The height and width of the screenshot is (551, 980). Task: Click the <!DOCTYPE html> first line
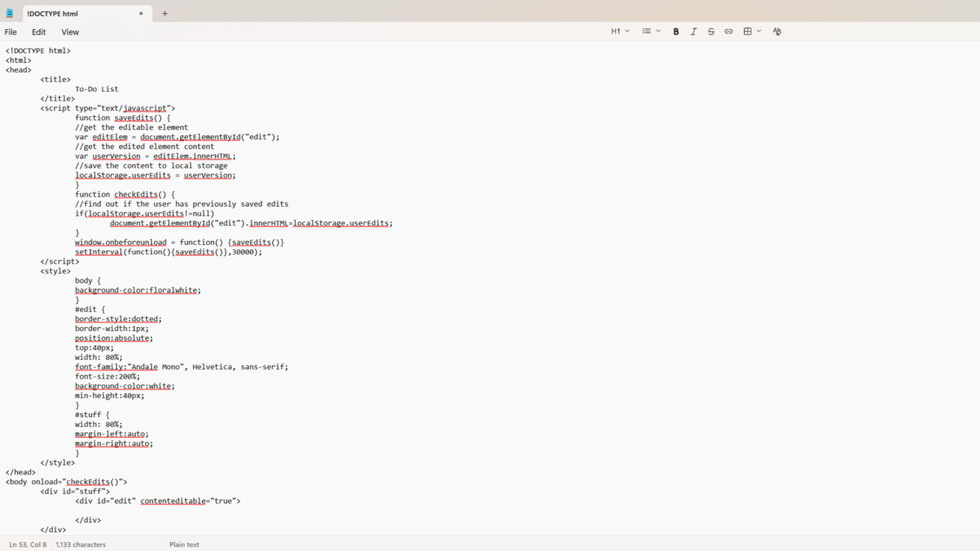point(38,50)
